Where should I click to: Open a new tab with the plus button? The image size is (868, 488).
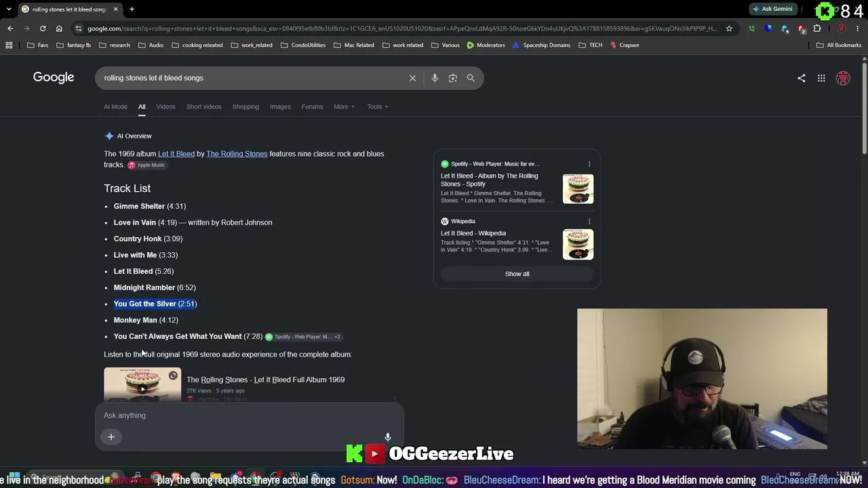(x=132, y=9)
